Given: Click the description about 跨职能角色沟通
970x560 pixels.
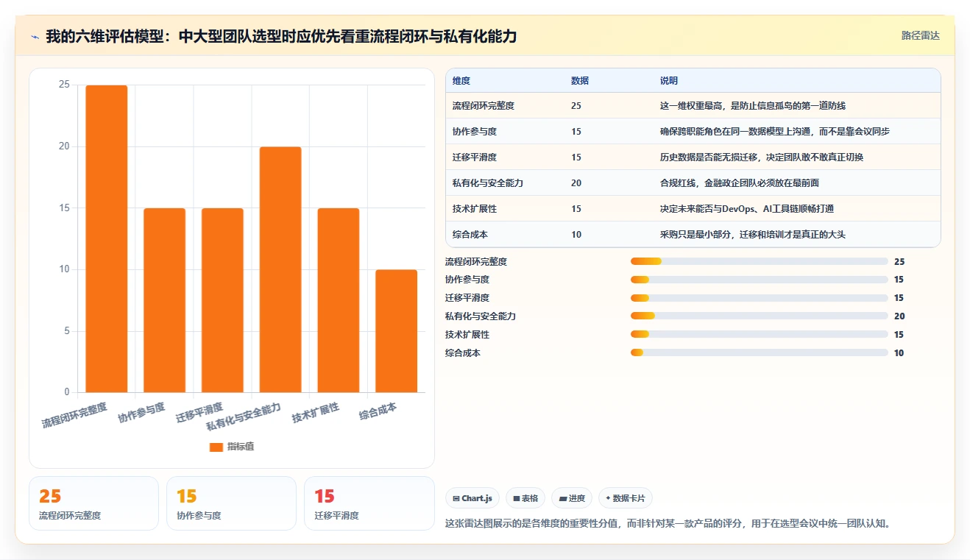Looking at the screenshot, I should 775,132.
